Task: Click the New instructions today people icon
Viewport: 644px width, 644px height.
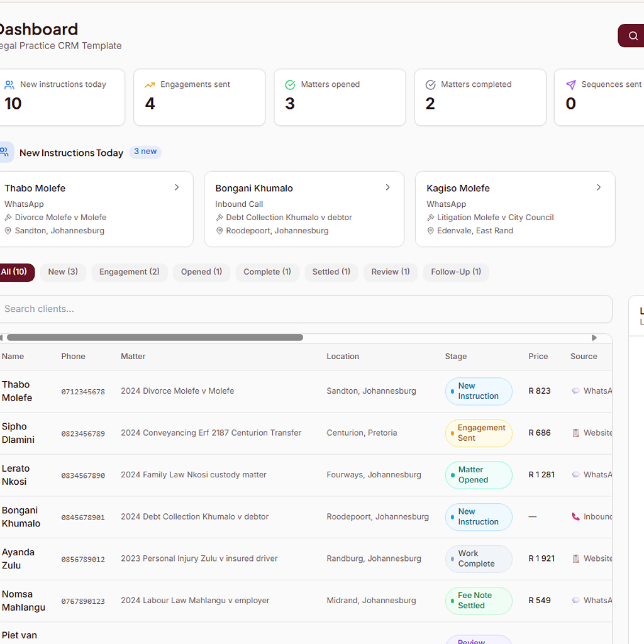Action: (9, 85)
